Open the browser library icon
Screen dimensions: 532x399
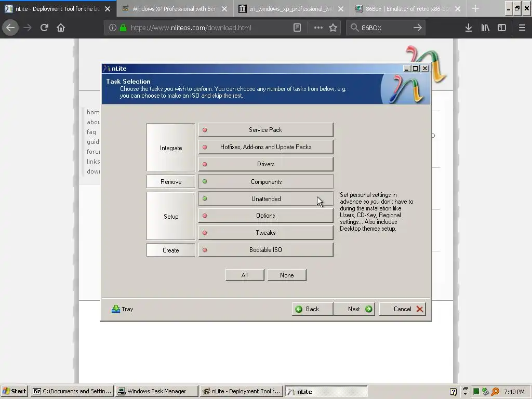[485, 28]
